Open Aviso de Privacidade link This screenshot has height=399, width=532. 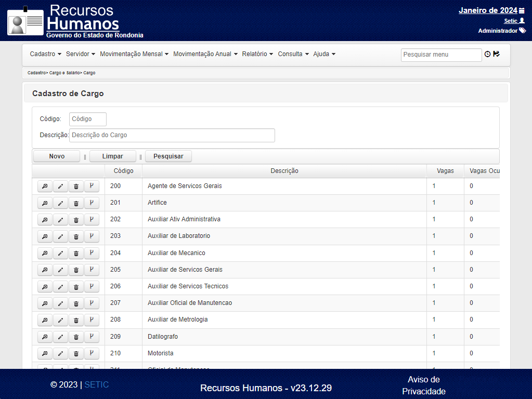tap(424, 385)
